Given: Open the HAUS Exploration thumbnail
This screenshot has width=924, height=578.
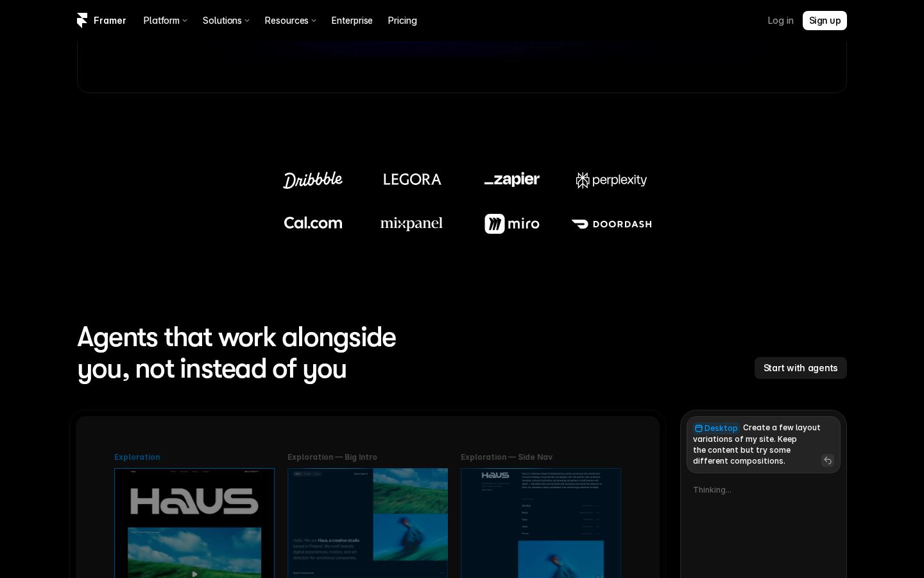Looking at the screenshot, I should point(194,523).
